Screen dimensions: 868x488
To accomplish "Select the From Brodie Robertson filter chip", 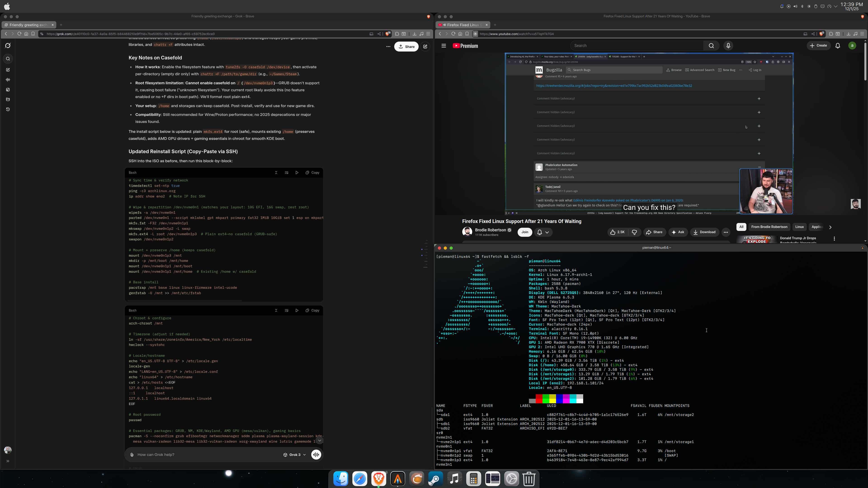I will [769, 227].
